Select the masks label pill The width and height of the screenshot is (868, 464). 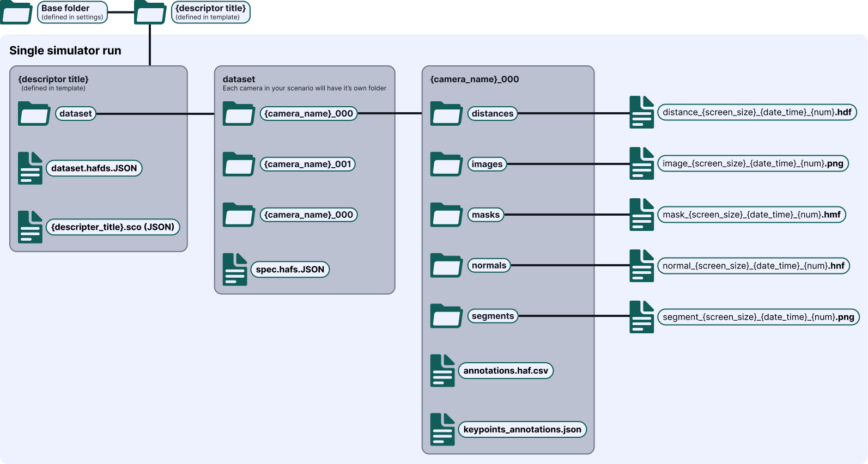coord(486,215)
